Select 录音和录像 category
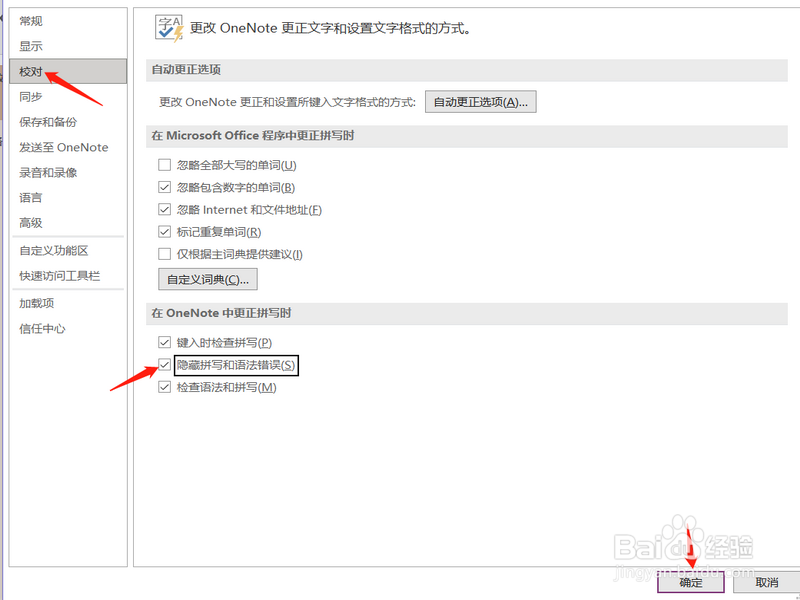The image size is (800, 600). point(48,172)
